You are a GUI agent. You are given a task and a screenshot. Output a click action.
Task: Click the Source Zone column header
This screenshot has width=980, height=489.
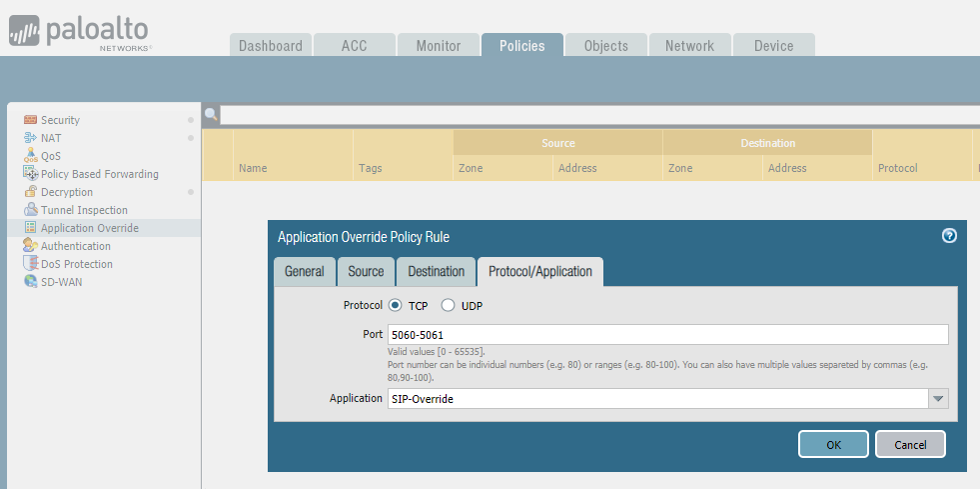point(503,168)
